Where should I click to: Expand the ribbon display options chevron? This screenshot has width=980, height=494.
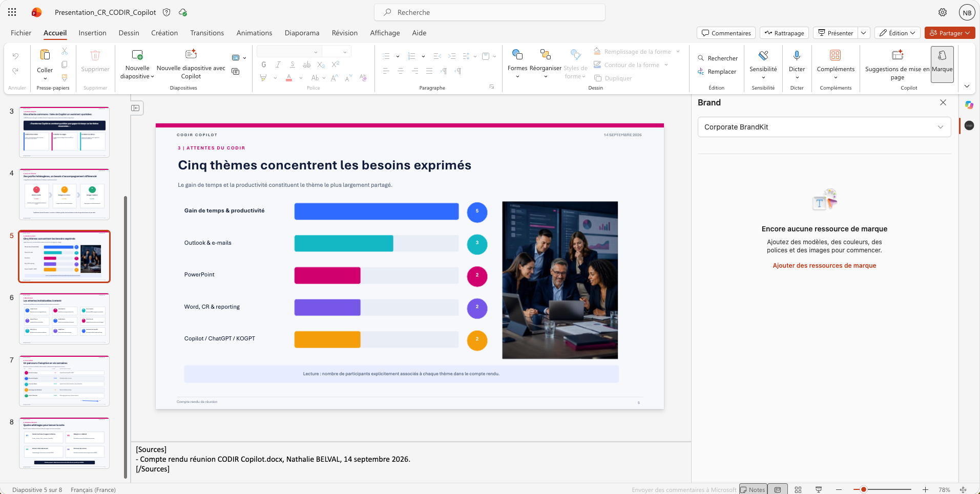[x=967, y=86]
